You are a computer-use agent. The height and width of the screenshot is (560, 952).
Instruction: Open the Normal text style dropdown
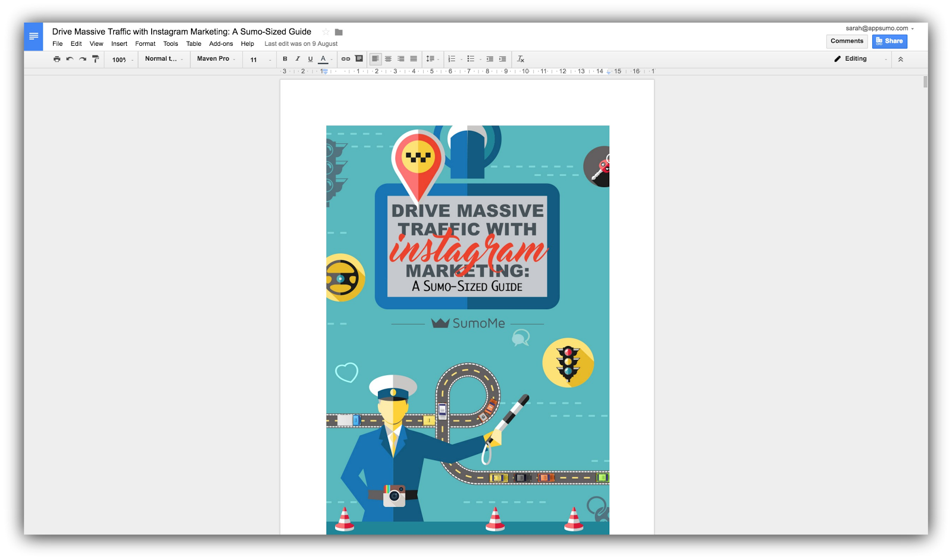tap(164, 59)
